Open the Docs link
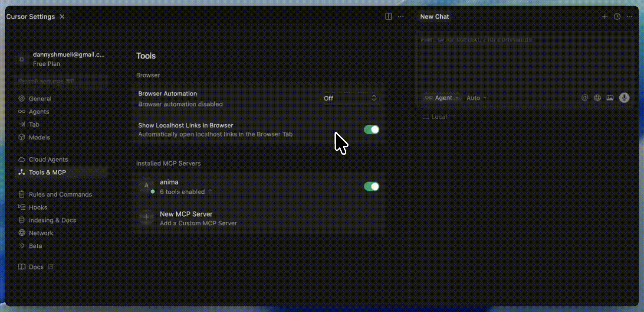Screen dimensions: 644x312 click(36, 267)
